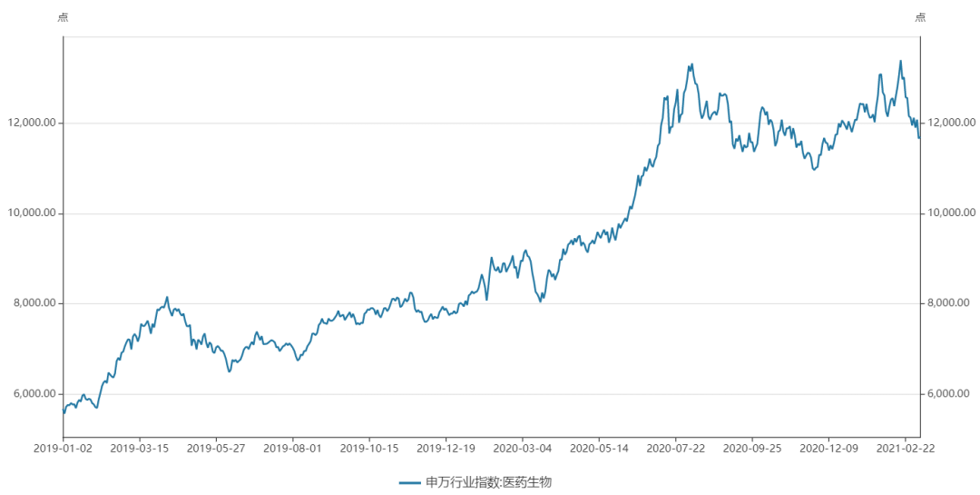
Task: Click the left axis 12,000.00 label
Action: (x=32, y=123)
